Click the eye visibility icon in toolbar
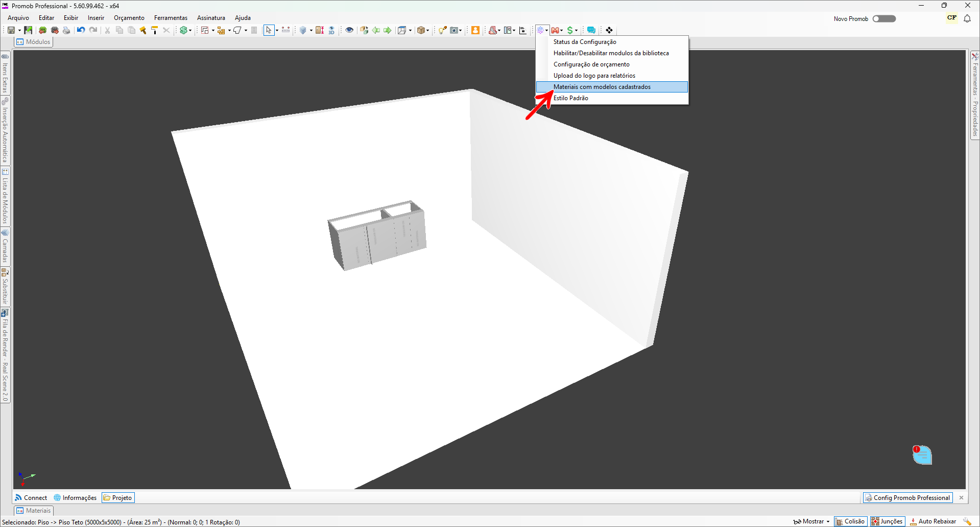 [349, 30]
